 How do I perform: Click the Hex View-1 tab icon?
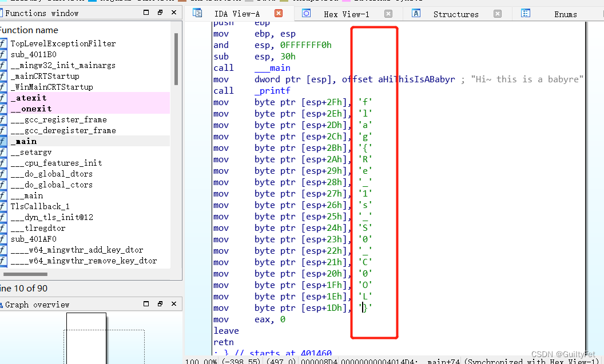pos(306,14)
